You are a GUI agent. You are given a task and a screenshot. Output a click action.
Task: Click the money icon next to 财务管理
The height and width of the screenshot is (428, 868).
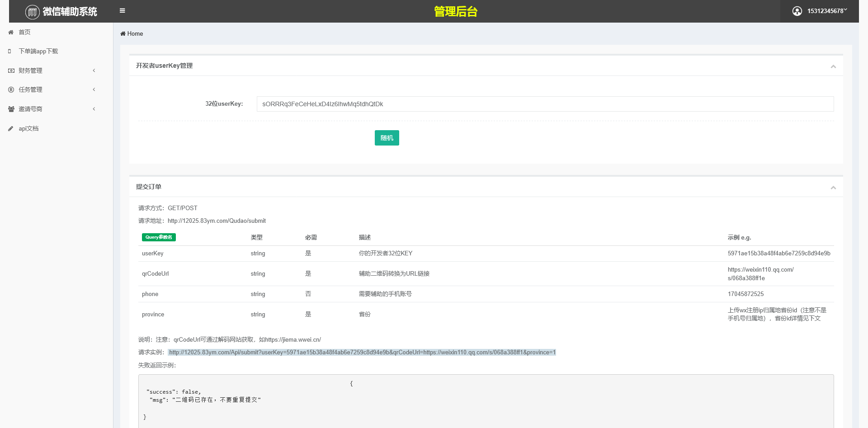11,71
